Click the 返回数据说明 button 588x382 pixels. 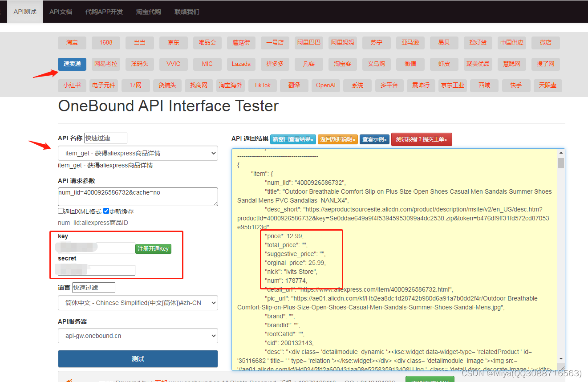point(338,139)
